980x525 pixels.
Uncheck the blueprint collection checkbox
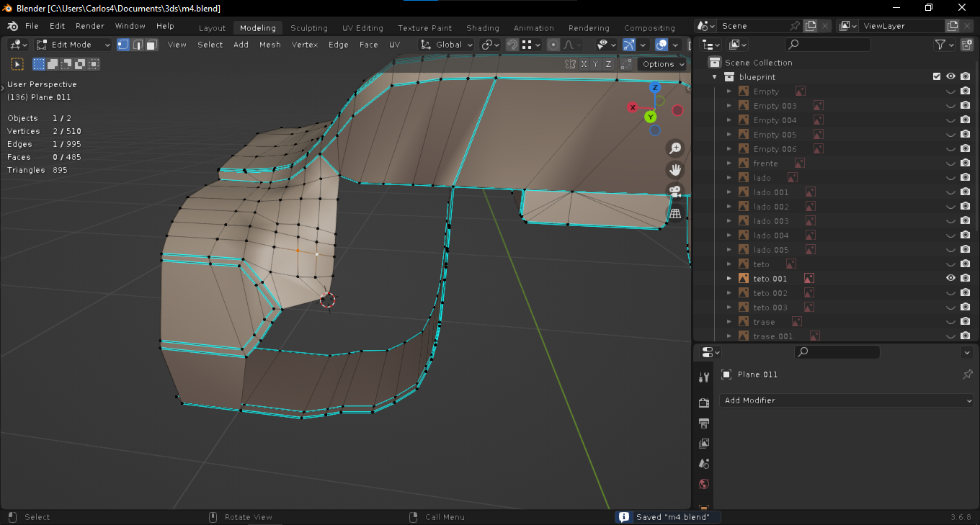coord(937,77)
